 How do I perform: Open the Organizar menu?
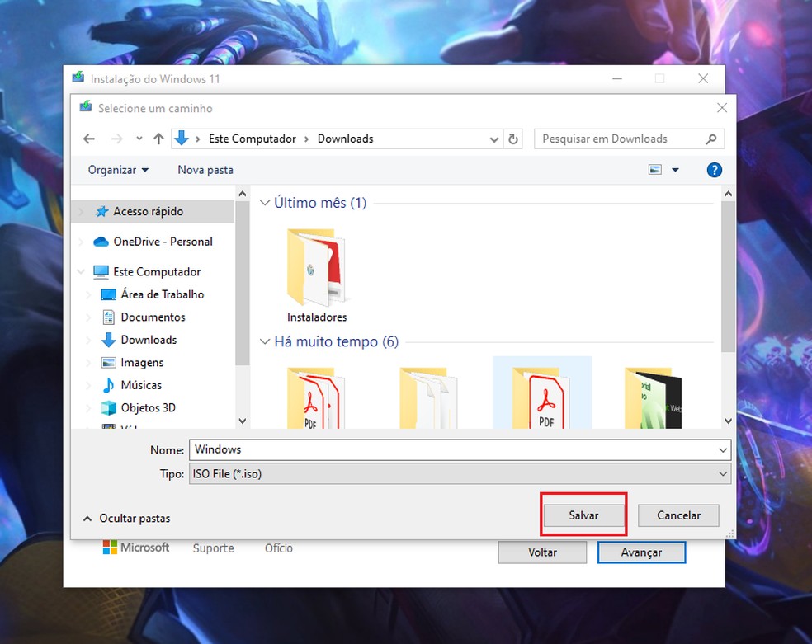(118, 170)
